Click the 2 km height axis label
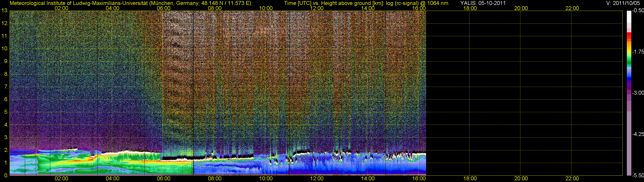This screenshot has height=182, width=644. 6,150
